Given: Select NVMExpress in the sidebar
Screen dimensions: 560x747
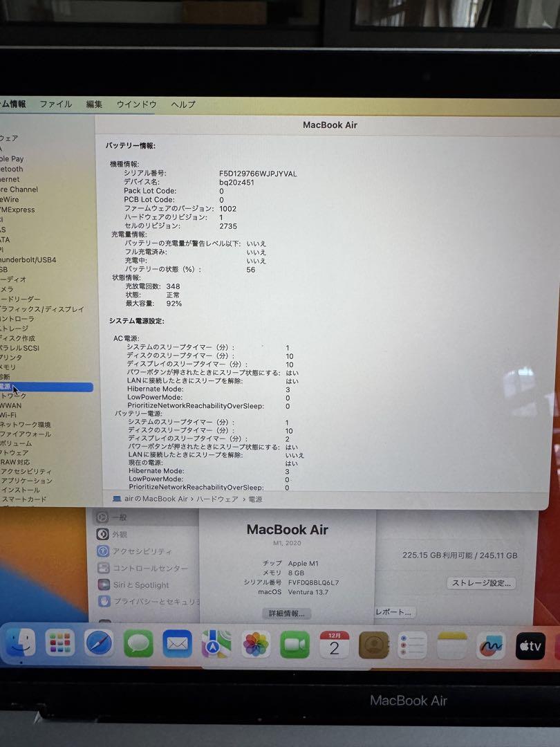Looking at the screenshot, I should pos(17,210).
